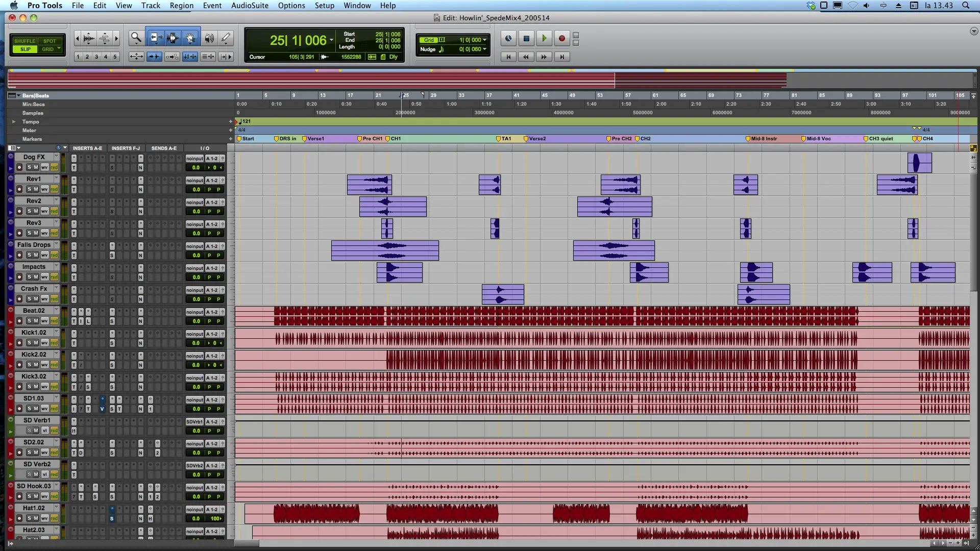Enable Spot edit mode
Viewport: 980px width, 551px height.
(x=50, y=41)
